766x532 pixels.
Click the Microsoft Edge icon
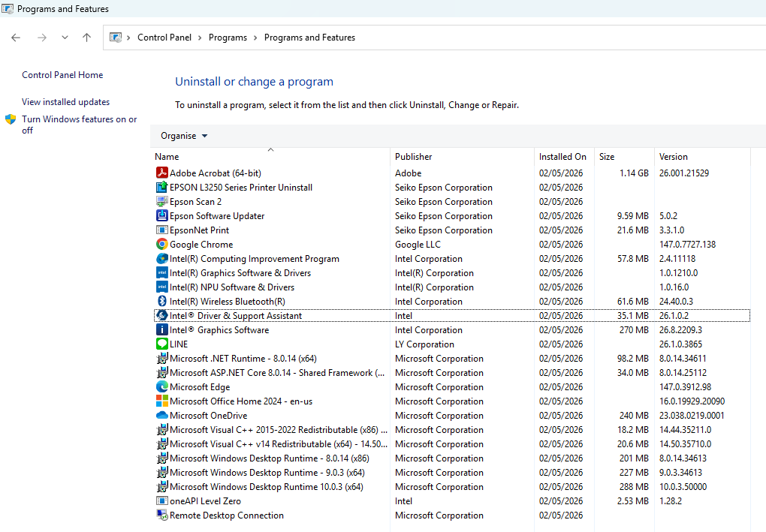[x=161, y=386]
